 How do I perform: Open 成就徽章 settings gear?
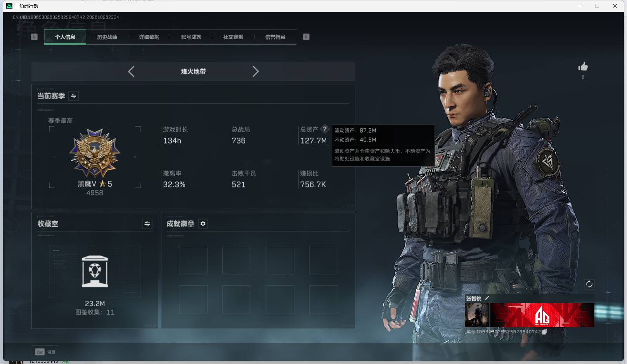click(x=203, y=224)
